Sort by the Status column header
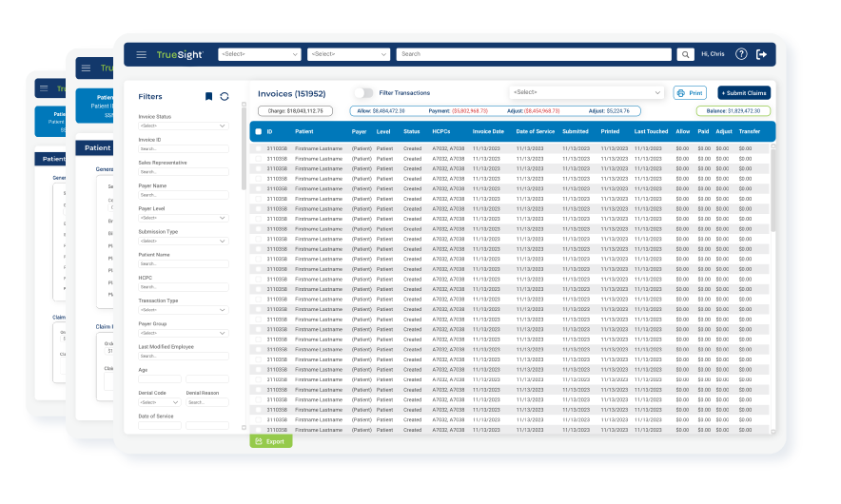 pos(411,131)
